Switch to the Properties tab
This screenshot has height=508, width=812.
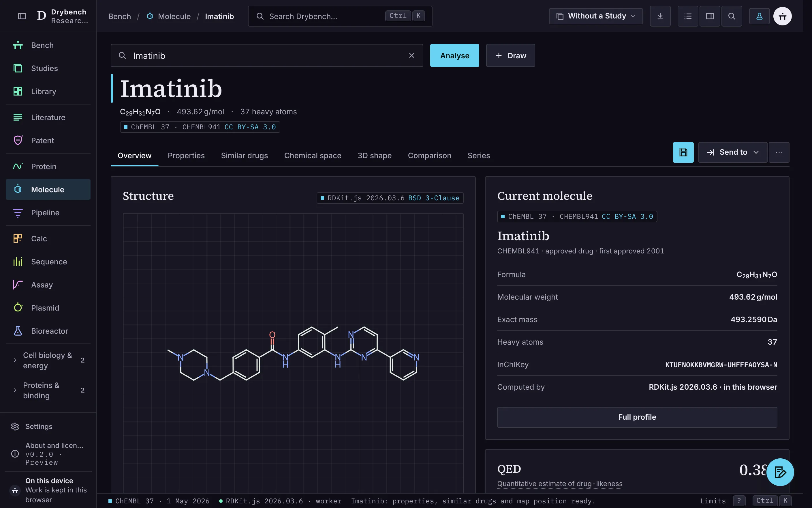(x=186, y=156)
